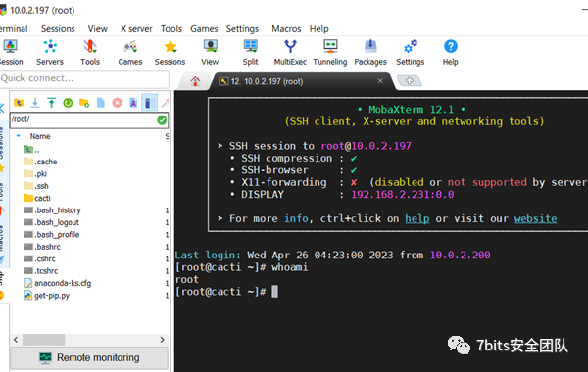Click the home tab icon
Viewport: 588px width, 372px height.
(x=195, y=81)
